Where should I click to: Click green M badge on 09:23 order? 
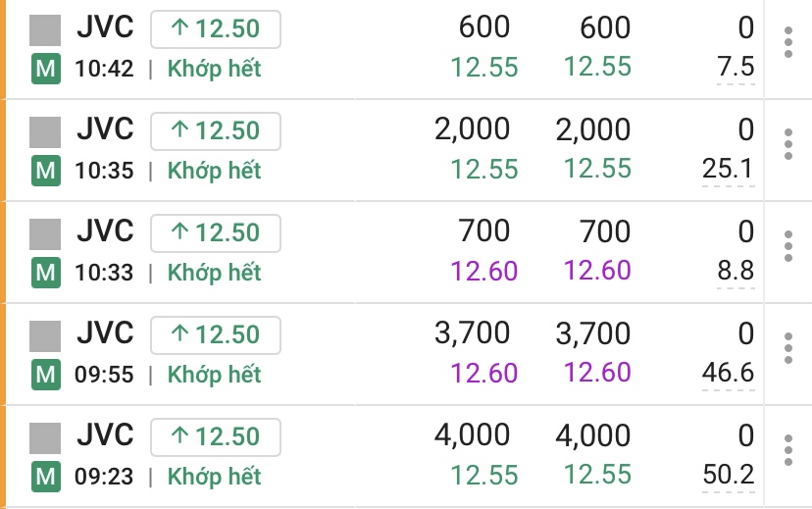pyautogui.click(x=45, y=477)
